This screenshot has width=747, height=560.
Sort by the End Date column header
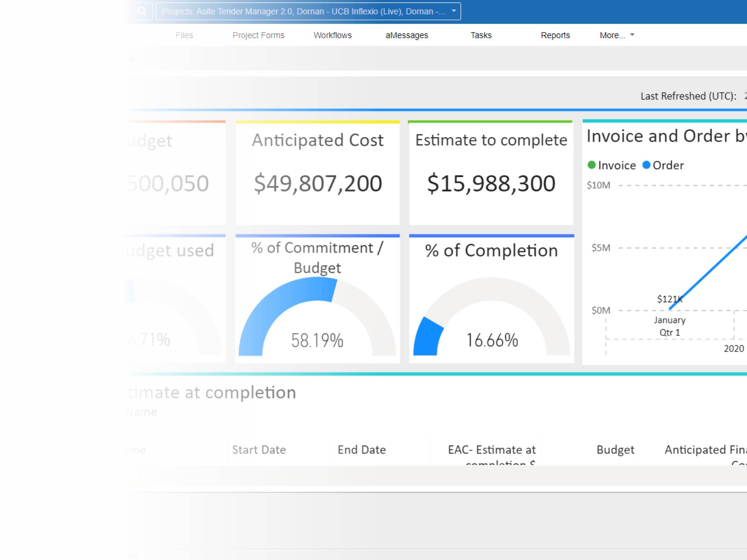click(362, 450)
